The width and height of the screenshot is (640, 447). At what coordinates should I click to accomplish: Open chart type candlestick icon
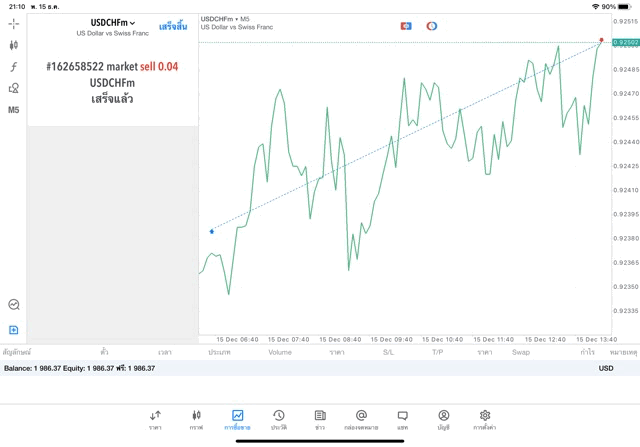[x=14, y=45]
